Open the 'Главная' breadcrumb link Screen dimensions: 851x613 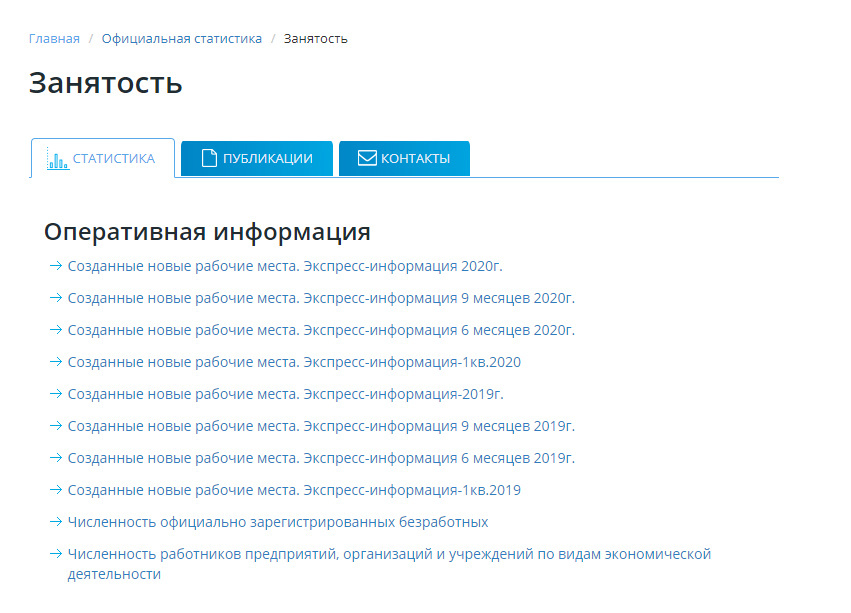[52, 38]
